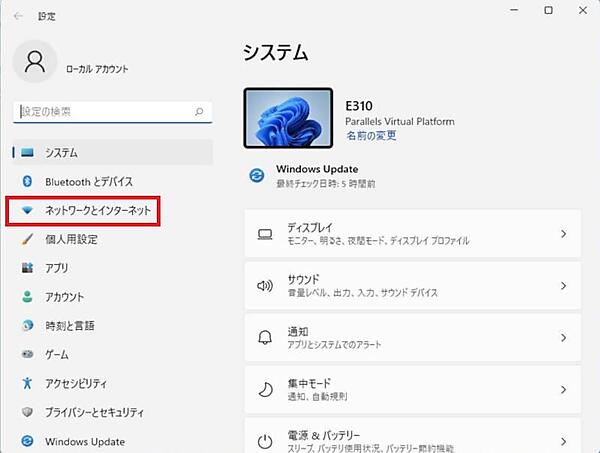
Task: Click the ローカル アカウント label
Action: (97, 69)
